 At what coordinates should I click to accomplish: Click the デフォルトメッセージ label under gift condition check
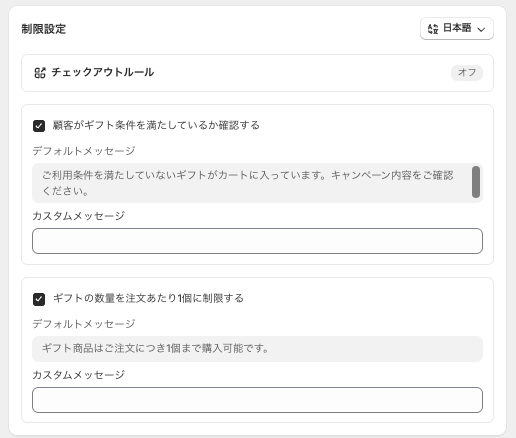click(x=84, y=151)
